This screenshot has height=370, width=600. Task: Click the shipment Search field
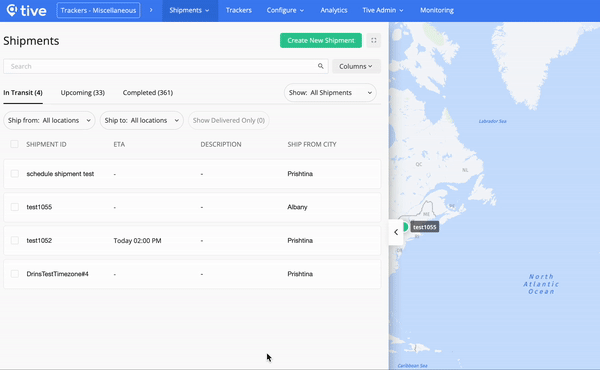[165, 66]
